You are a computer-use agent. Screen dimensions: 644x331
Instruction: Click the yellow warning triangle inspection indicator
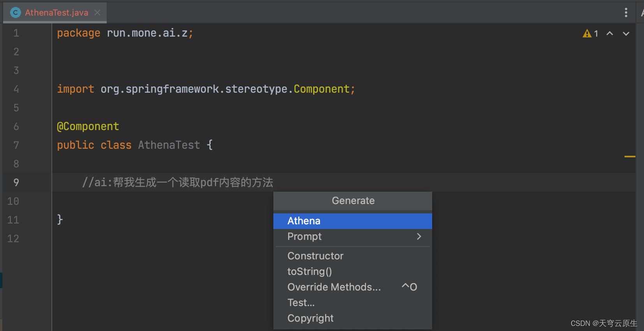587,33
